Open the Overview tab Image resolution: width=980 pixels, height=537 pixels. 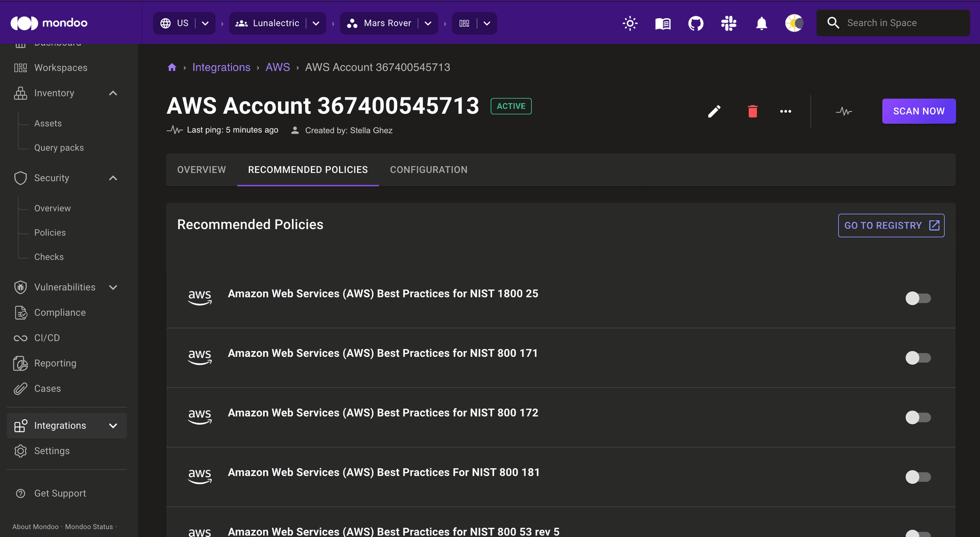[201, 169]
